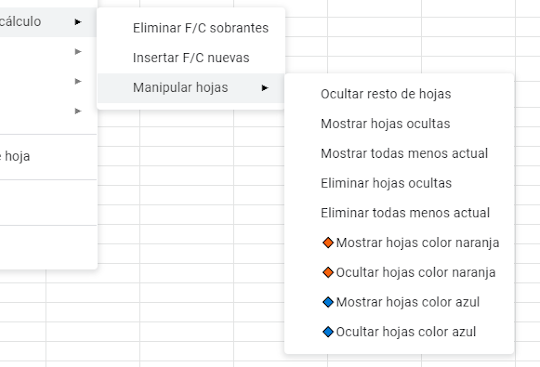540x367 pixels.
Task: Click orange diamond beside Mostrar hojas color naranja
Action: (x=328, y=243)
